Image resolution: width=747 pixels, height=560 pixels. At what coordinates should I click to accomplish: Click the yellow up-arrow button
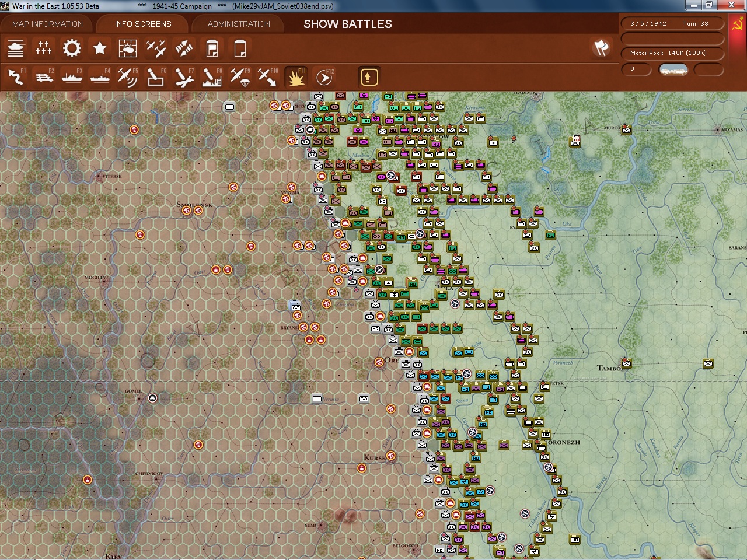[368, 77]
